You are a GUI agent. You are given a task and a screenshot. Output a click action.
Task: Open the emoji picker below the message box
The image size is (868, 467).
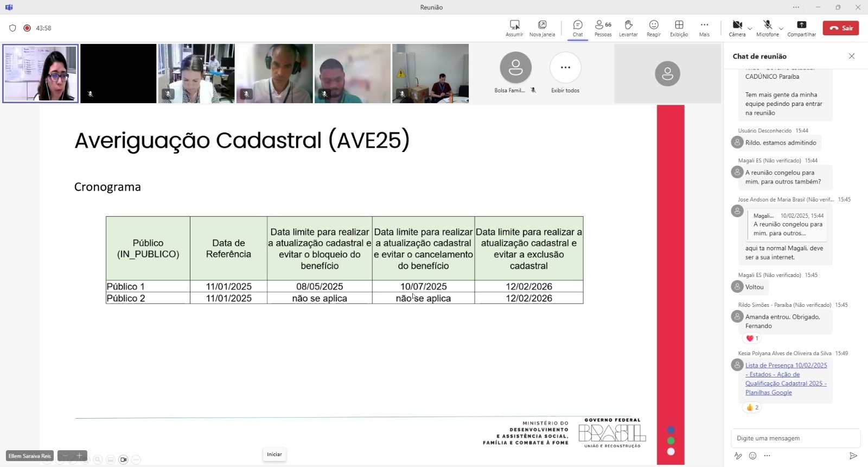[752, 456]
